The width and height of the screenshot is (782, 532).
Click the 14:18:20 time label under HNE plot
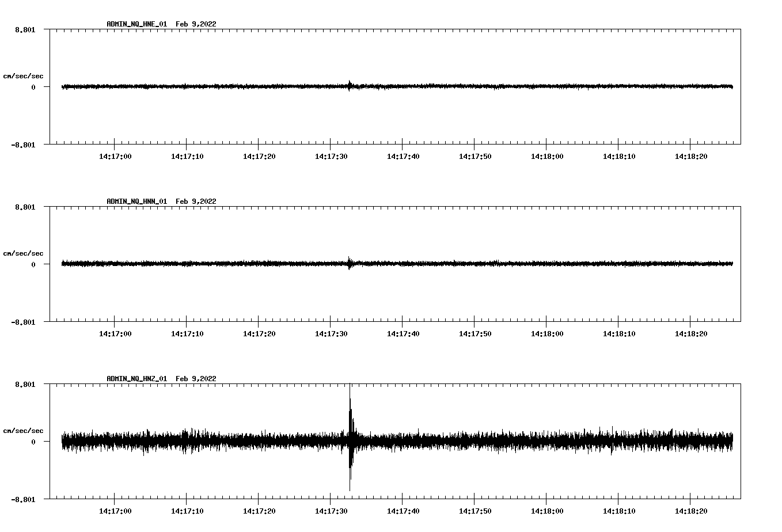pyautogui.click(x=691, y=156)
